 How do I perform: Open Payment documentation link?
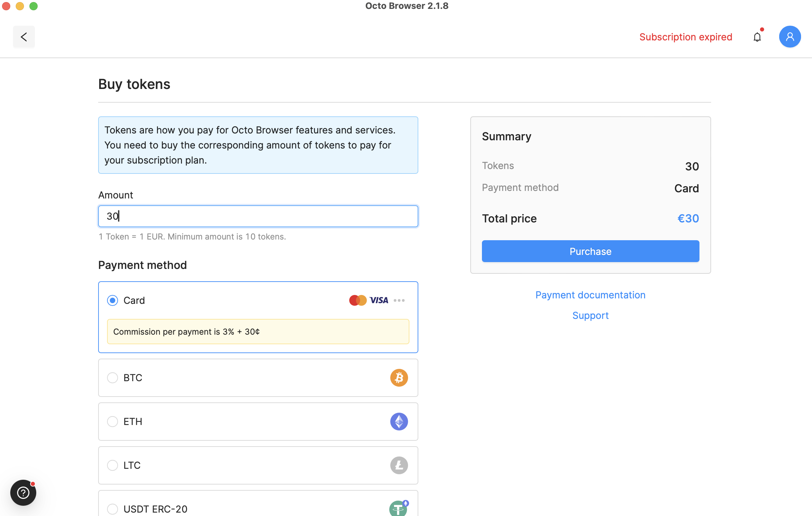coord(590,295)
